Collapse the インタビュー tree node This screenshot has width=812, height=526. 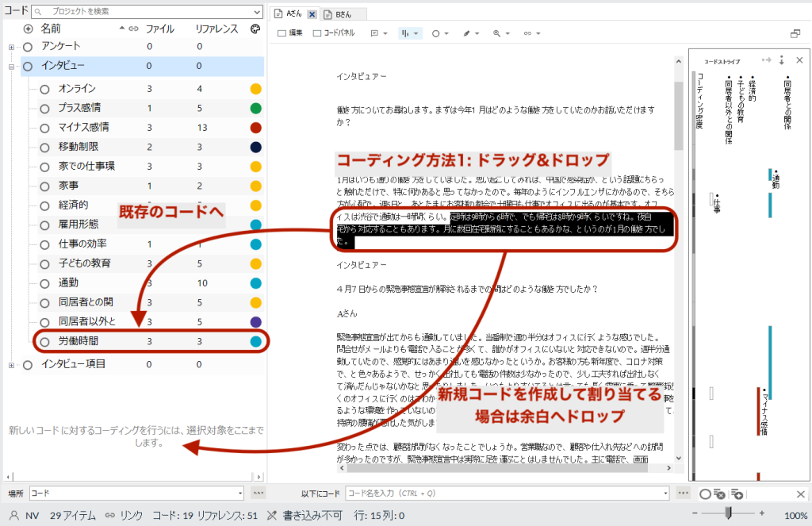(11, 67)
